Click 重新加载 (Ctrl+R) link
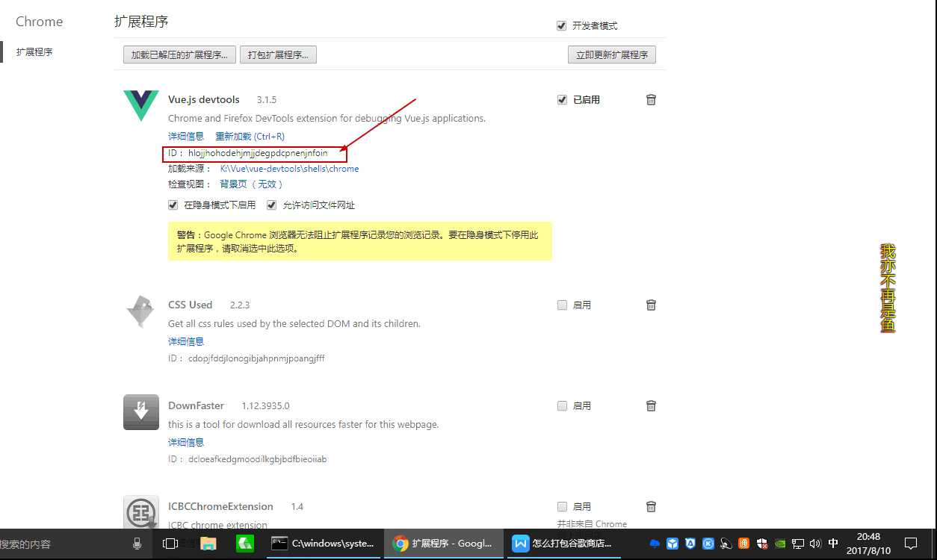 (x=250, y=136)
